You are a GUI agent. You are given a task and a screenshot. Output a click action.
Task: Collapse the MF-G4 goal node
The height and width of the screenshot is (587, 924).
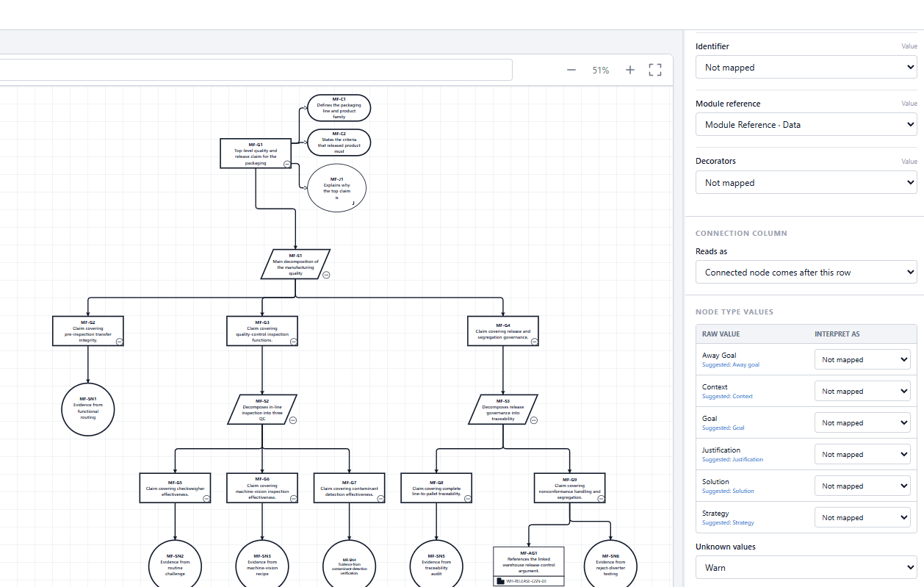click(534, 342)
